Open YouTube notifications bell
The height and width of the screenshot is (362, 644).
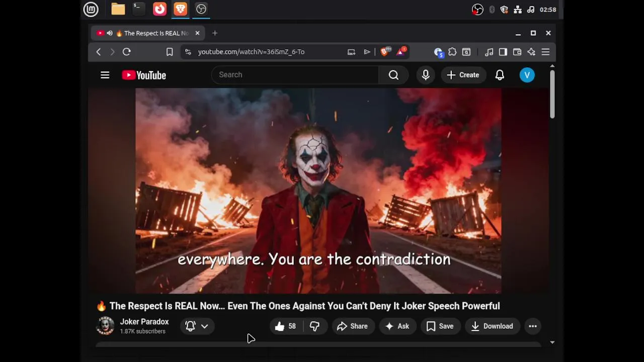point(500,75)
